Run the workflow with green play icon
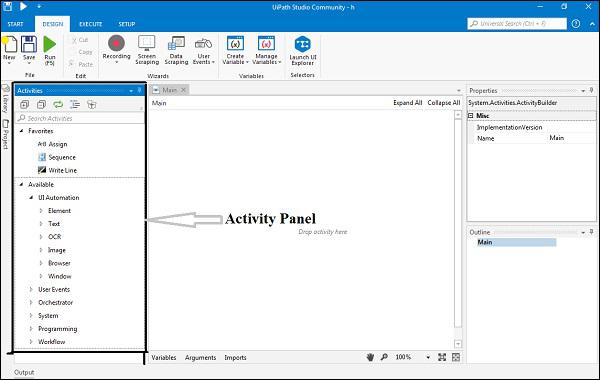 coord(49,44)
